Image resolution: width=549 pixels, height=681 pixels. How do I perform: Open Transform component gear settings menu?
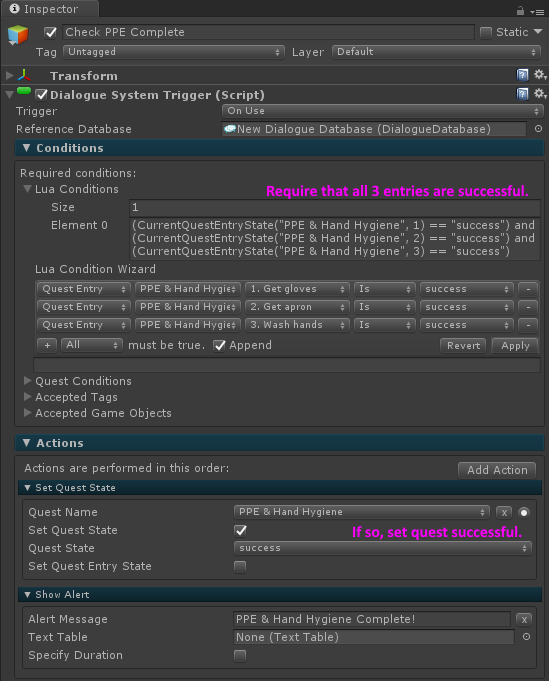(539, 75)
